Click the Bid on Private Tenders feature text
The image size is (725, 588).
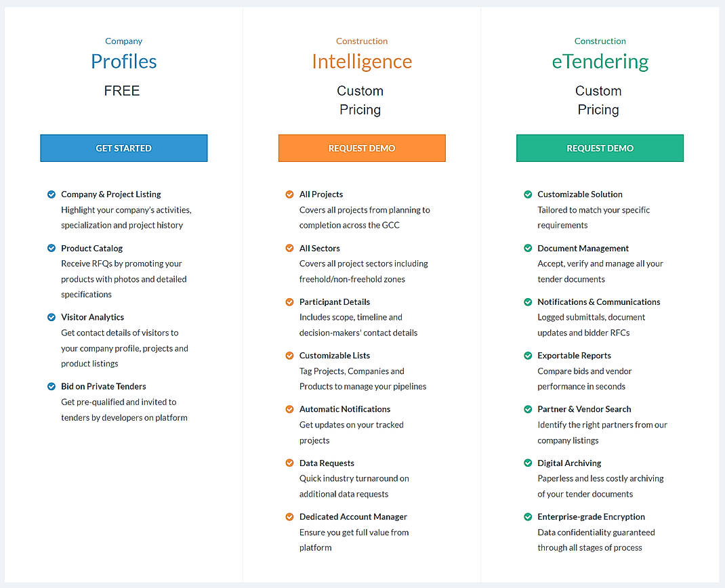(103, 386)
